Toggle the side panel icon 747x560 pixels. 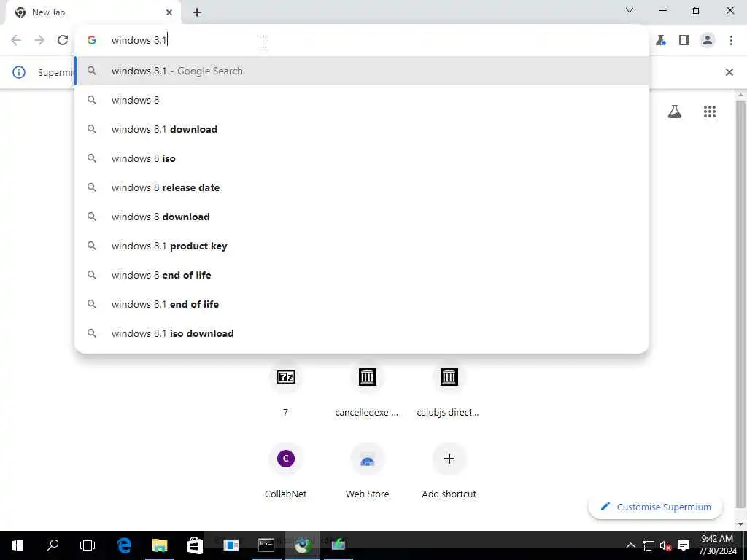684,41
